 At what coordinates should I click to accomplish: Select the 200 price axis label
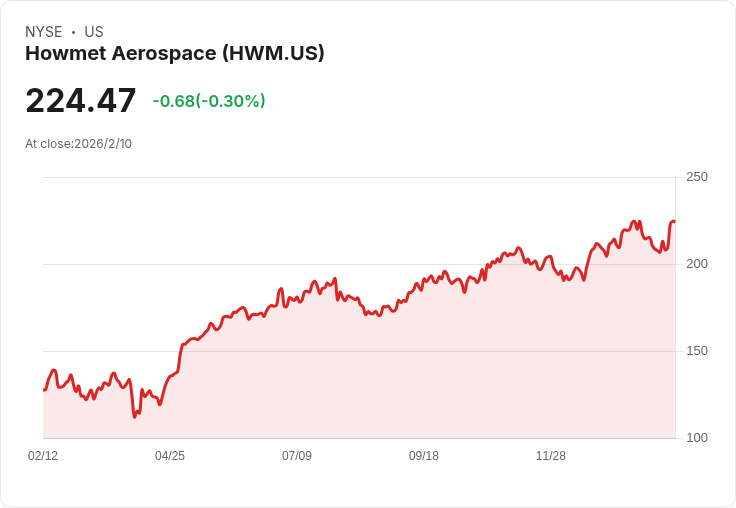point(697,264)
